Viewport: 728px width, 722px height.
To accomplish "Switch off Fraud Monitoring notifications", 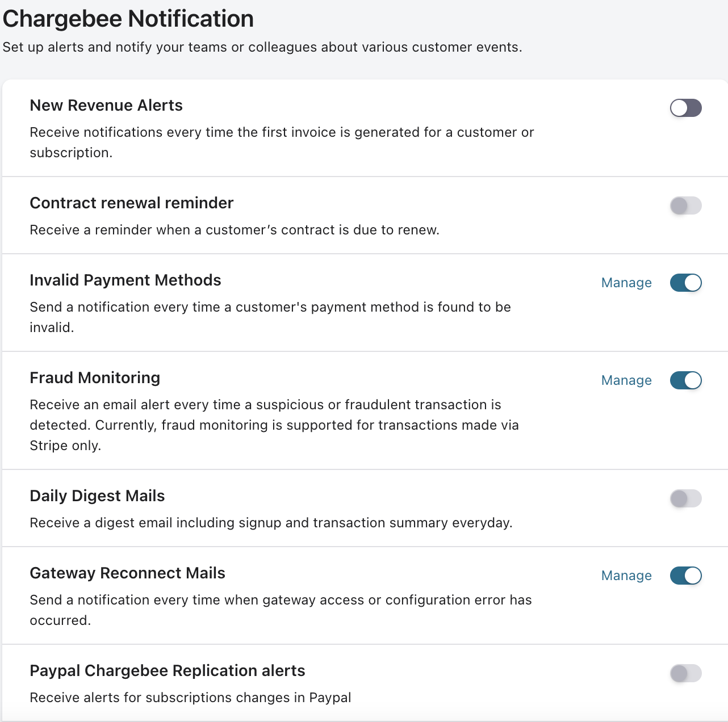I will 685,380.
